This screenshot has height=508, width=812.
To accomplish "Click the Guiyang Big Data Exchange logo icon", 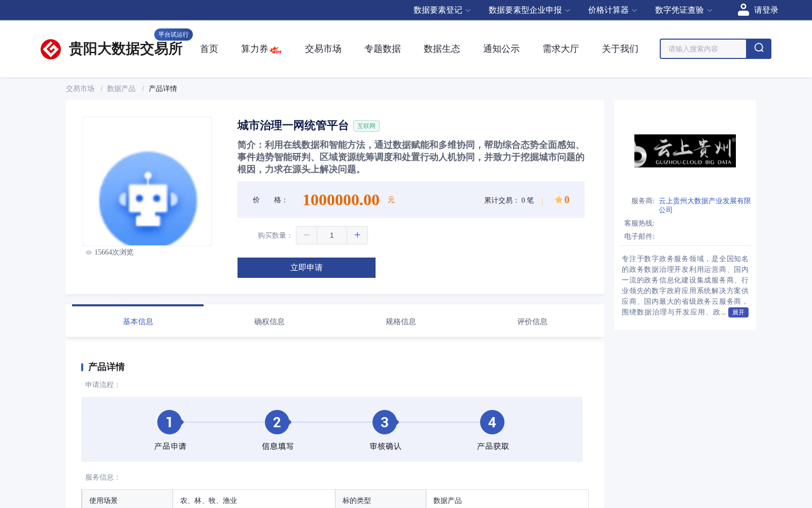I will (x=51, y=49).
